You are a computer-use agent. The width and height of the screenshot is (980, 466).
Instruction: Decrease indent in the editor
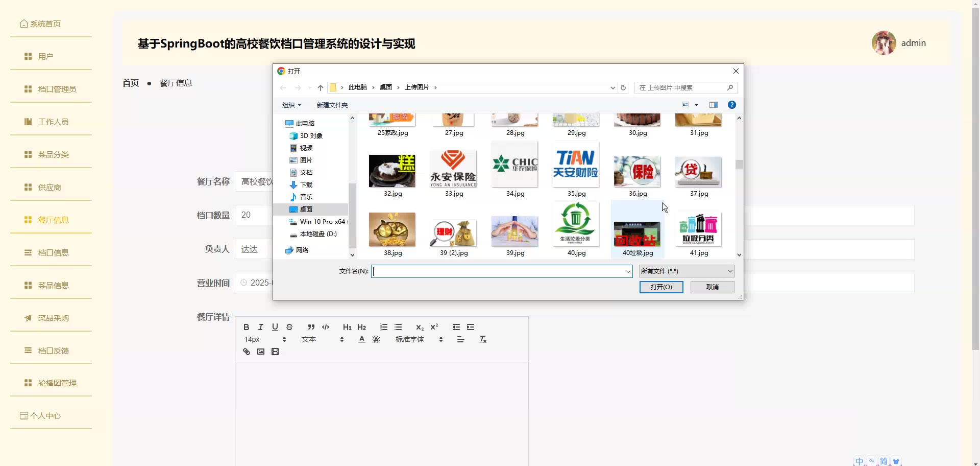click(x=456, y=327)
